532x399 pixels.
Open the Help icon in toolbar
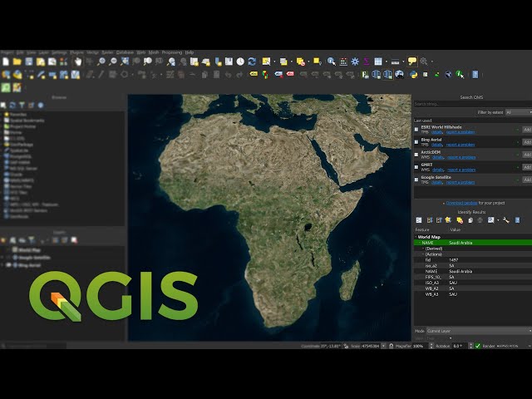[475, 74]
